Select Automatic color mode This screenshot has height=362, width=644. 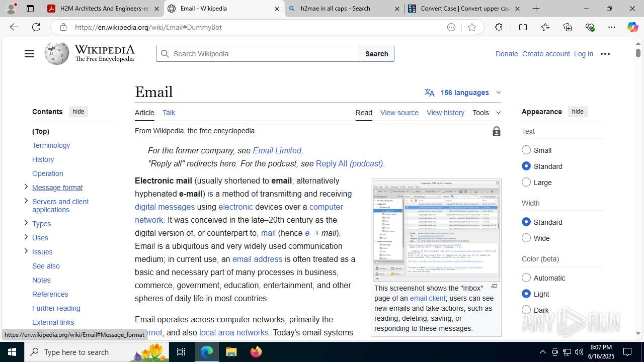[x=526, y=278]
